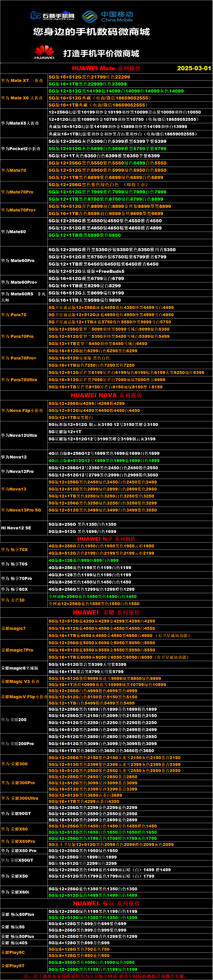
Task: Select the plain 华为Mate70 model label
Action: [14, 170]
